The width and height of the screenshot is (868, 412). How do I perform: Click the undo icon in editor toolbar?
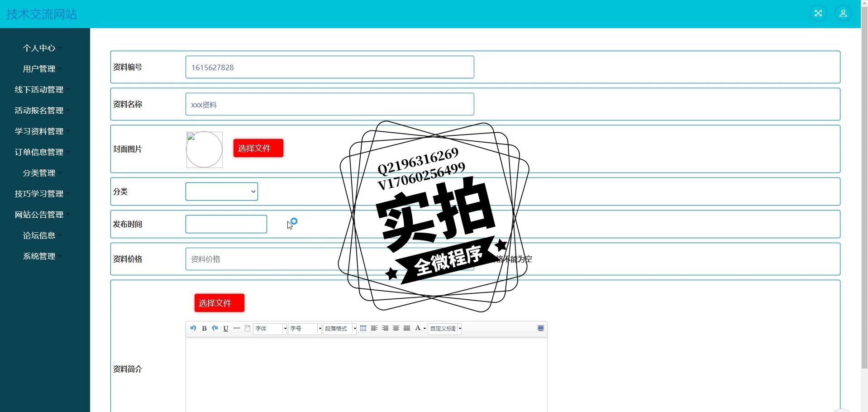click(193, 328)
